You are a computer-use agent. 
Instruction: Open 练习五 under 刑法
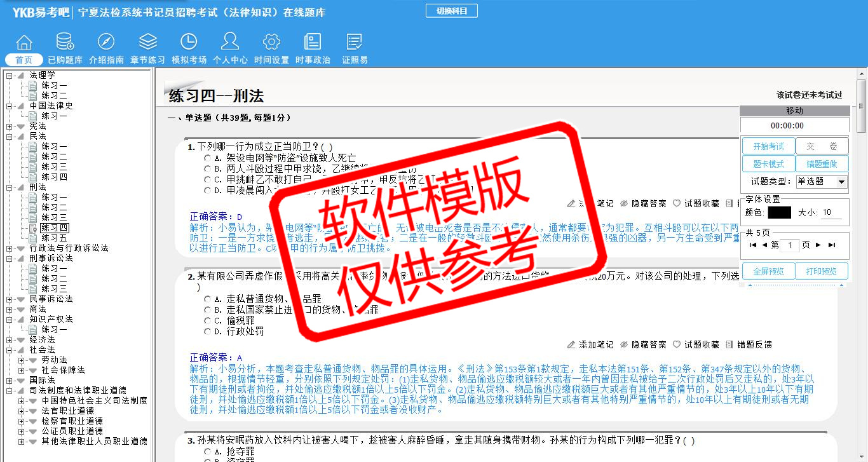[x=55, y=238]
